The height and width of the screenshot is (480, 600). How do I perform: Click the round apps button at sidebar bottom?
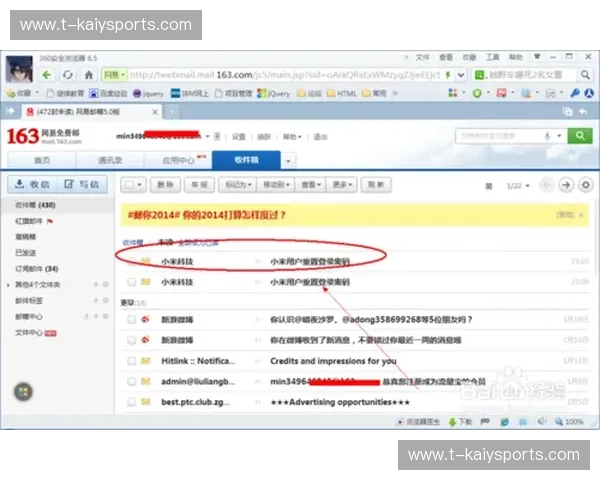pos(23,392)
